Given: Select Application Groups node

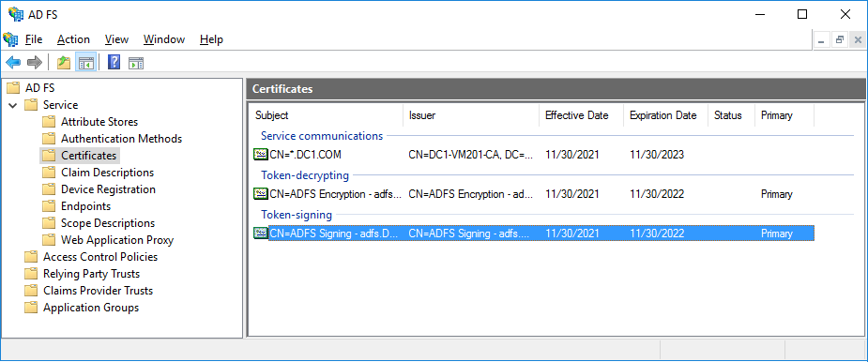Looking at the screenshot, I should [91, 308].
